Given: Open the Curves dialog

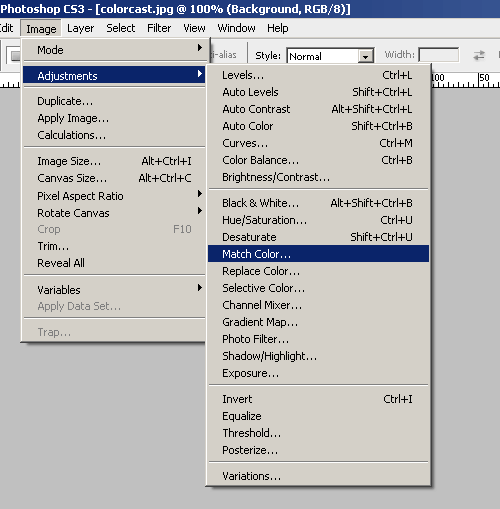Looking at the screenshot, I should pos(318,143).
